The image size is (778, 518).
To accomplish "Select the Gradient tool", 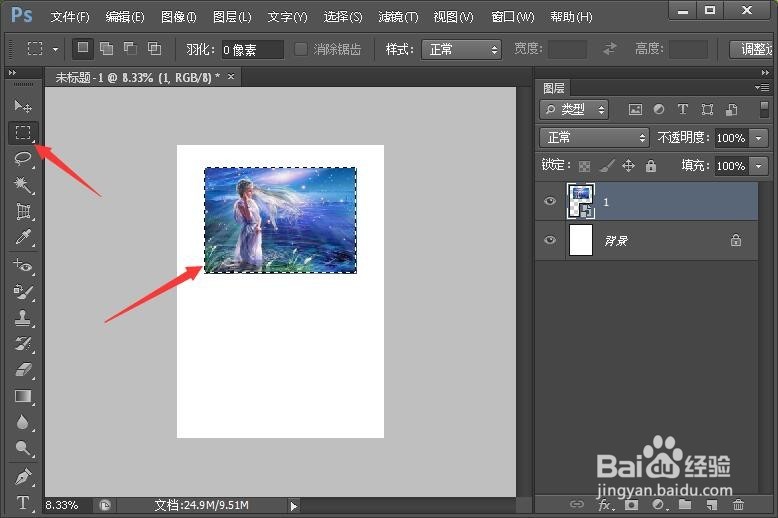I will [x=23, y=396].
